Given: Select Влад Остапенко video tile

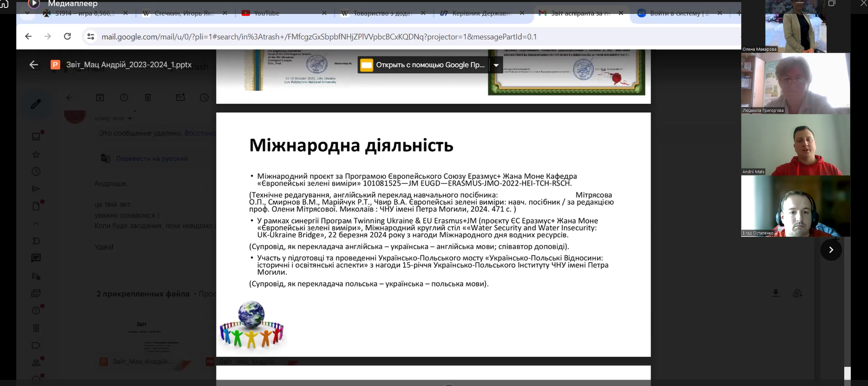Looking at the screenshot, I should click(x=795, y=206).
